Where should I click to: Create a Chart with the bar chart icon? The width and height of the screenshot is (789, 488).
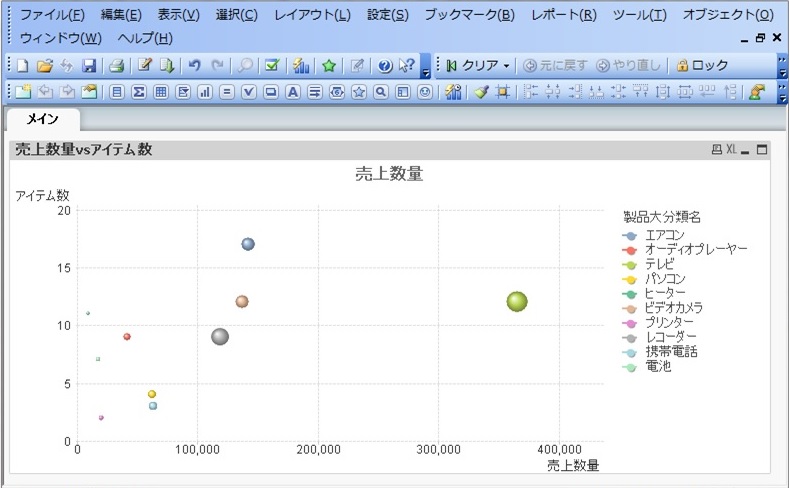205,92
